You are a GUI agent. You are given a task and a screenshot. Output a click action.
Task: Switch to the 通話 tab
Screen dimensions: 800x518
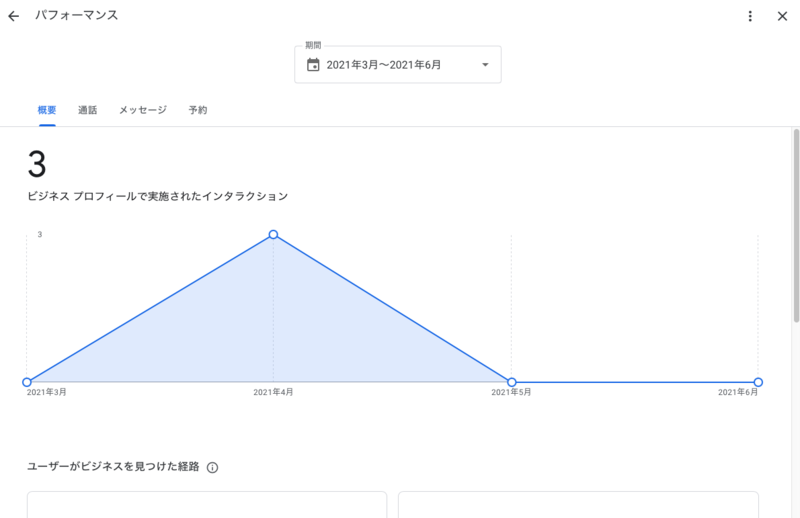click(x=87, y=110)
